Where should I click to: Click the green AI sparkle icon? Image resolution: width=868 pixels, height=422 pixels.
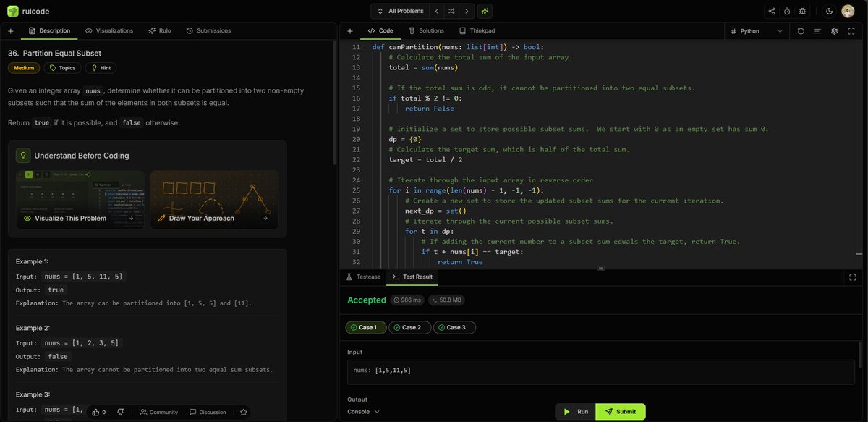tap(485, 11)
